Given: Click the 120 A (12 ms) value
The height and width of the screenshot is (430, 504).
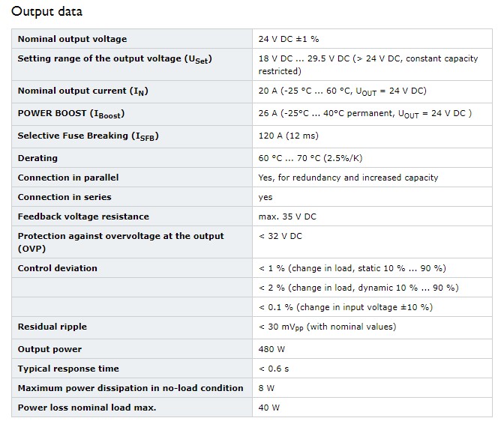Looking at the screenshot, I should point(288,136).
